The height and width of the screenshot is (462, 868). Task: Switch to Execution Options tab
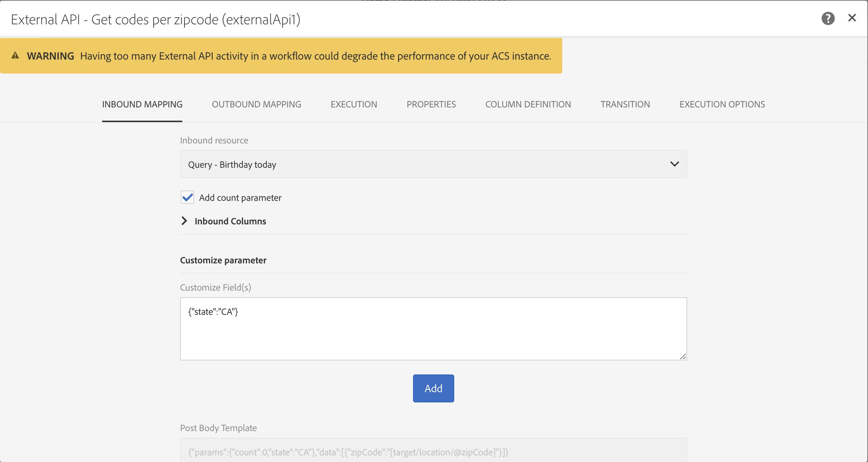click(x=722, y=104)
